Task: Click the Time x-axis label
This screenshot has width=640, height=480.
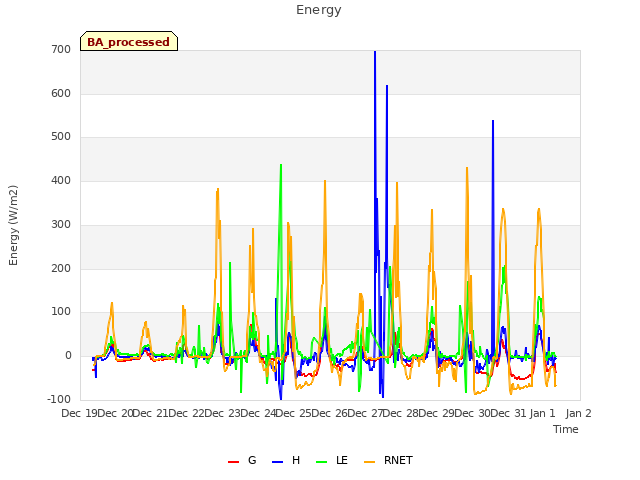Action: (566, 429)
